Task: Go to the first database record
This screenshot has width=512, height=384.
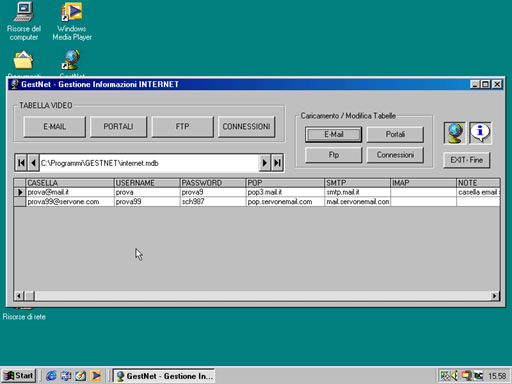Action: tap(21, 163)
